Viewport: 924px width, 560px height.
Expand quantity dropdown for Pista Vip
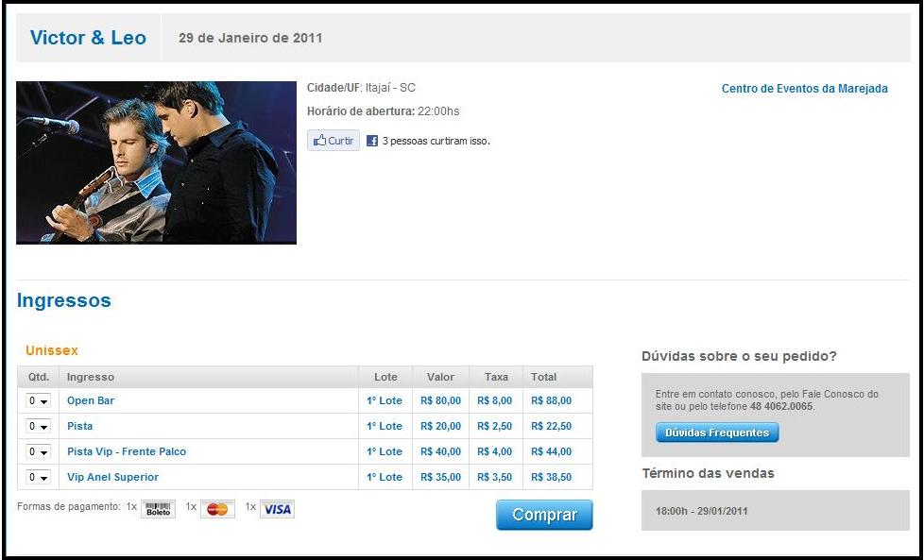tap(39, 451)
